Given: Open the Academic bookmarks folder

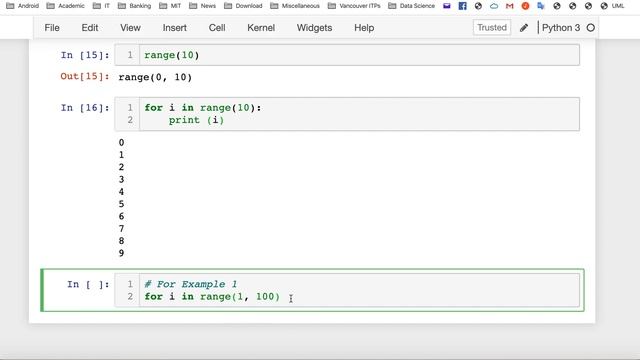Looking at the screenshot, I should point(65,6).
